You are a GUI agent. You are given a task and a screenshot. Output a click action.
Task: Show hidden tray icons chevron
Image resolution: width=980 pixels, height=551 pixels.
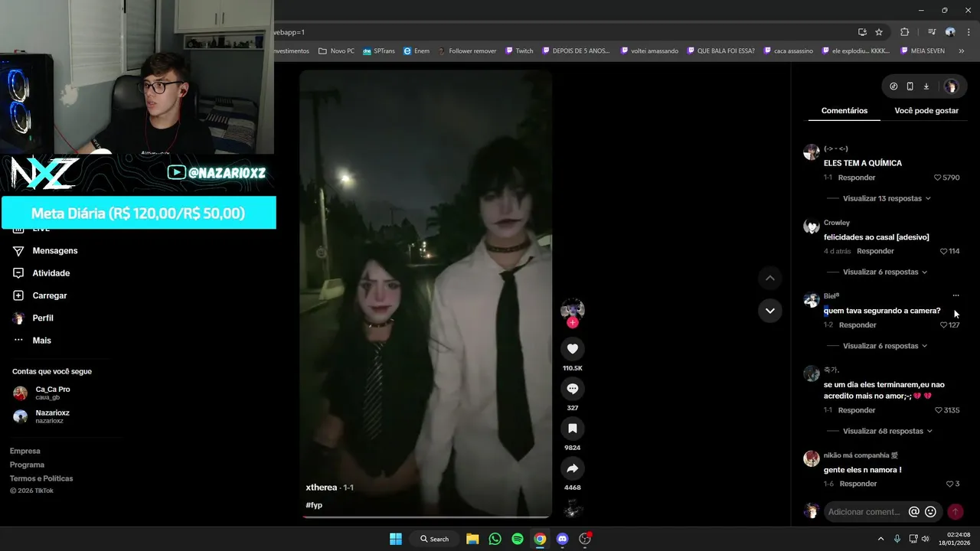[880, 539]
